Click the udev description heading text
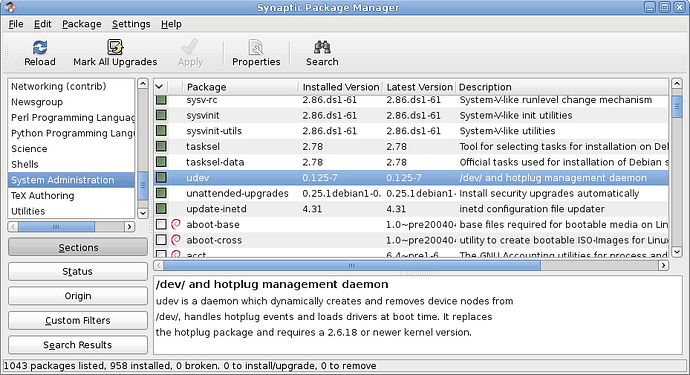 point(272,284)
